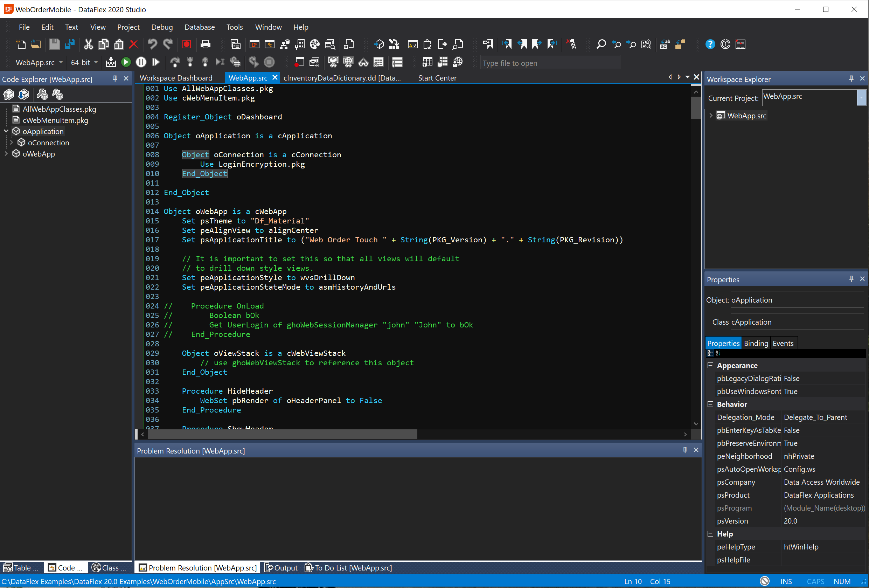Click the Open file folder icon
Screen dimensions: 869x588
(x=36, y=44)
